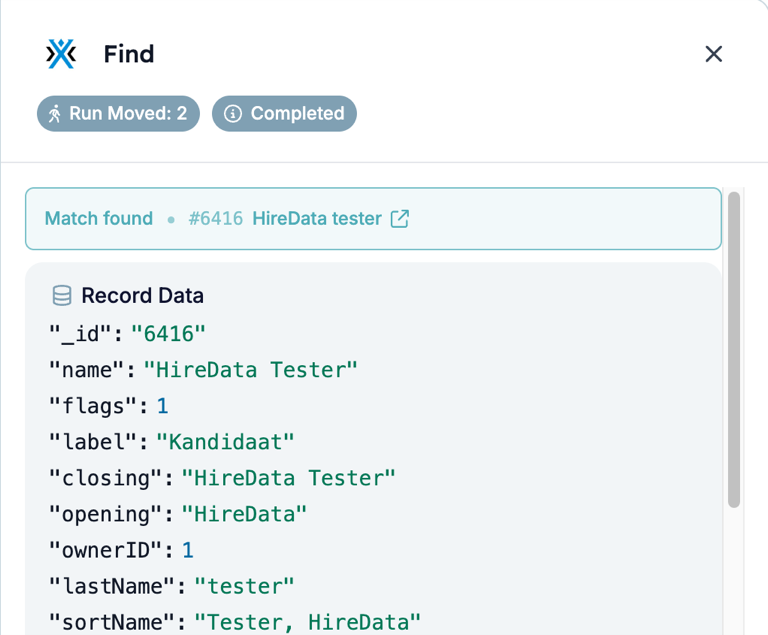Click the running person icon
768x635 pixels.
54,114
